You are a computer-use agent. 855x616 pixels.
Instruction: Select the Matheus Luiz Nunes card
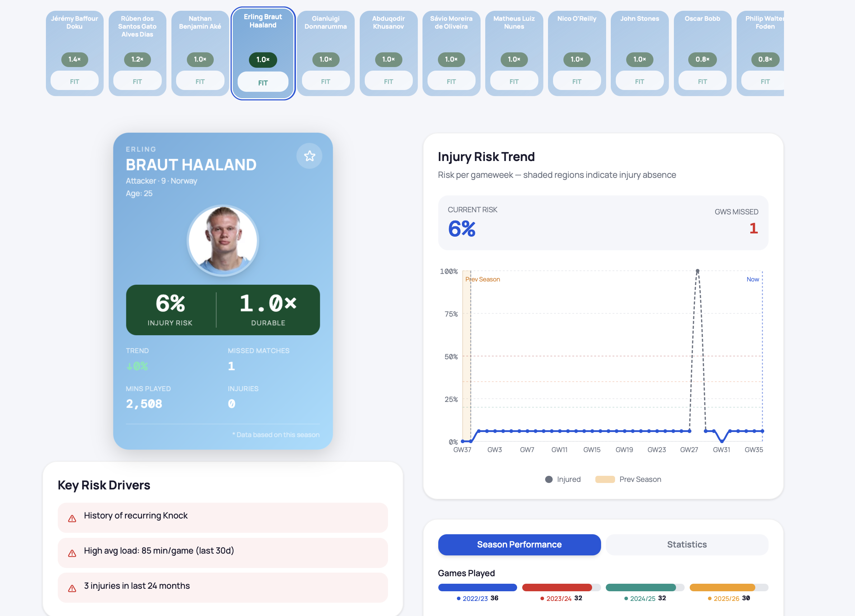pos(514,53)
